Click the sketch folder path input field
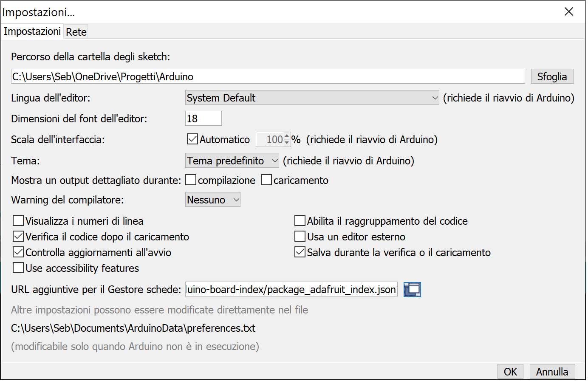This screenshot has height=381, width=588. point(268,76)
